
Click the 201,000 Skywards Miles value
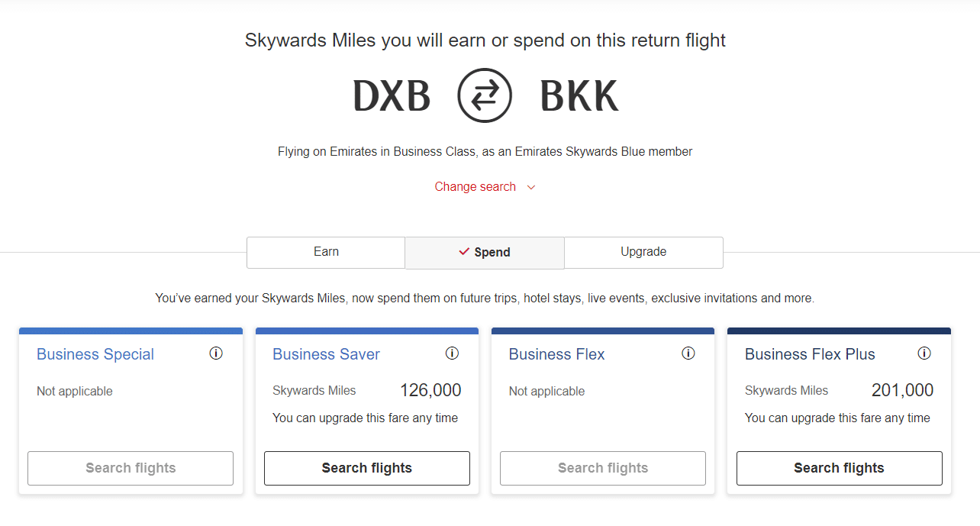point(902,391)
